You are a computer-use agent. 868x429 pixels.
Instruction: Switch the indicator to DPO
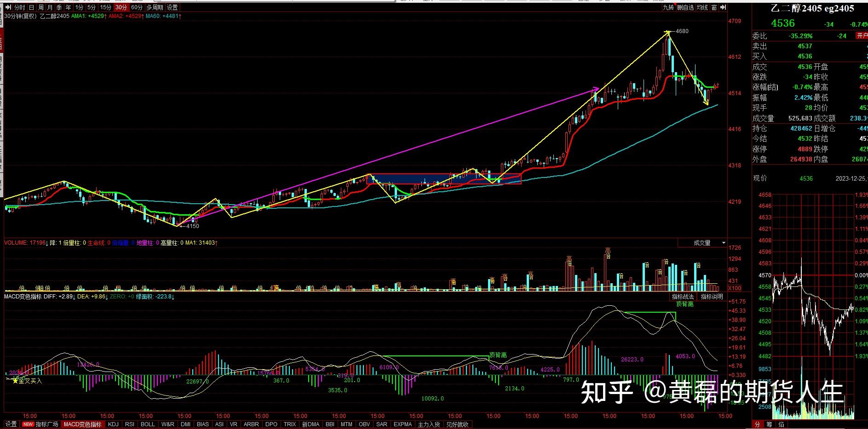[271, 424]
